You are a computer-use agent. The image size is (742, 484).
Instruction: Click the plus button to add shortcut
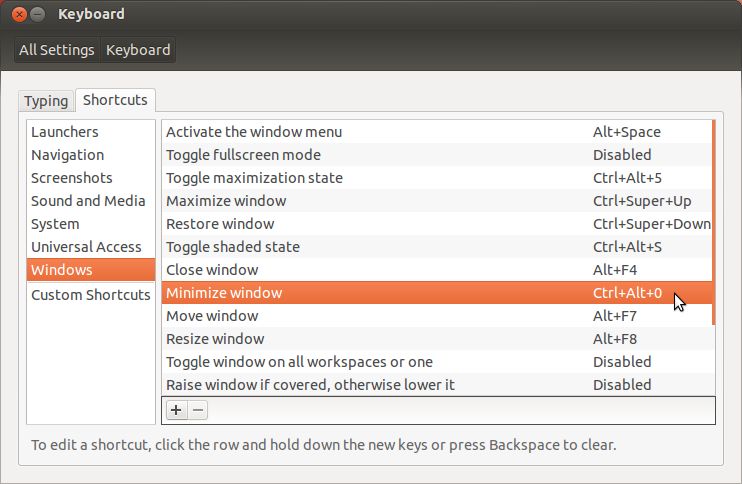(176, 410)
